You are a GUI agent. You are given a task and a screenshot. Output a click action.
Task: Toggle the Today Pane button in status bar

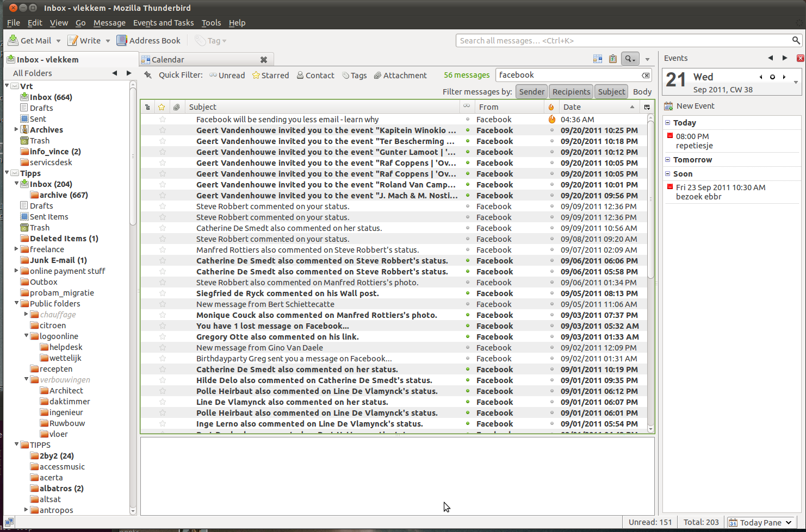point(761,523)
